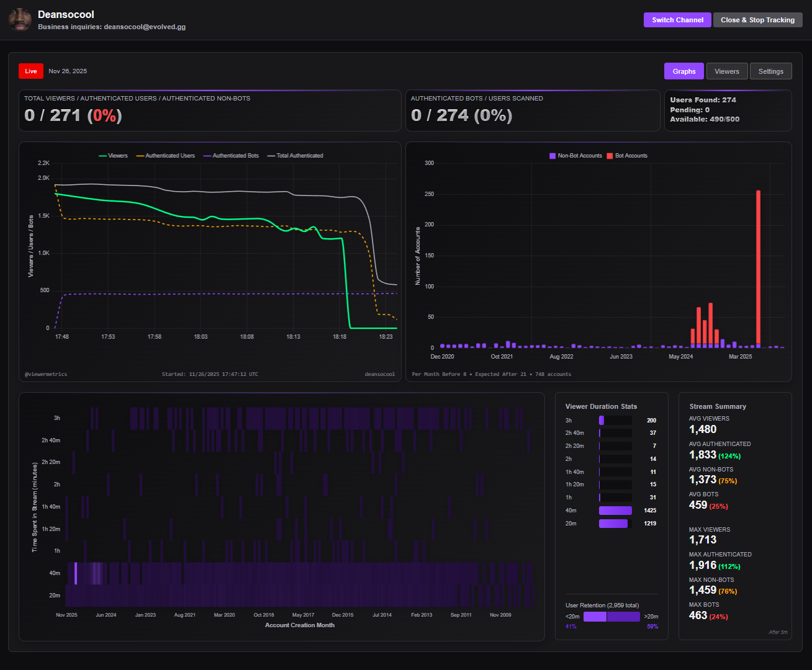
Task: Click the After 5m note
Action: [778, 632]
